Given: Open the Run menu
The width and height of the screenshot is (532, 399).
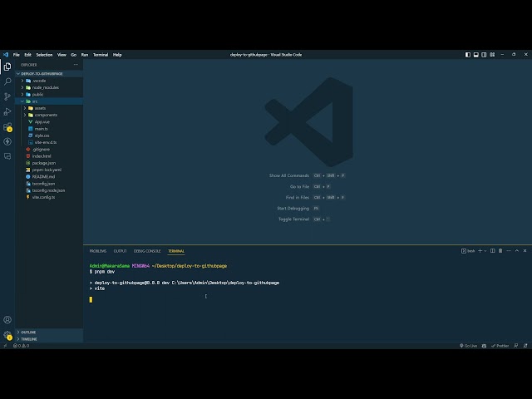Looking at the screenshot, I should [85, 55].
